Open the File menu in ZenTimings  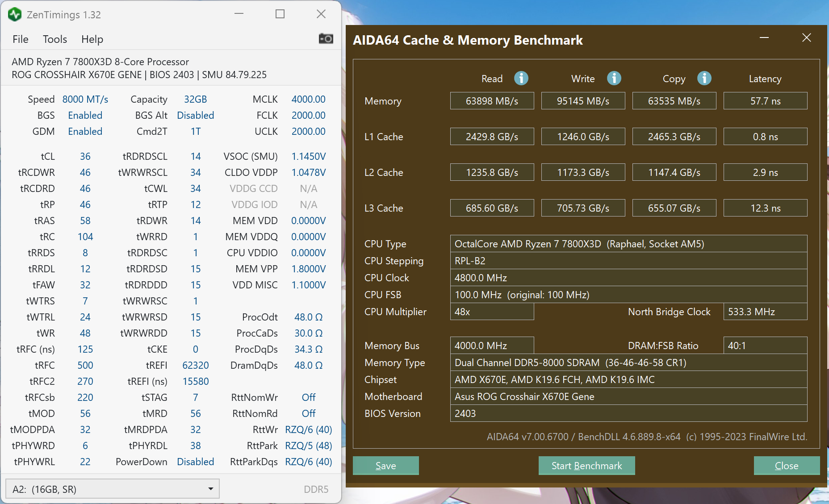coord(21,39)
